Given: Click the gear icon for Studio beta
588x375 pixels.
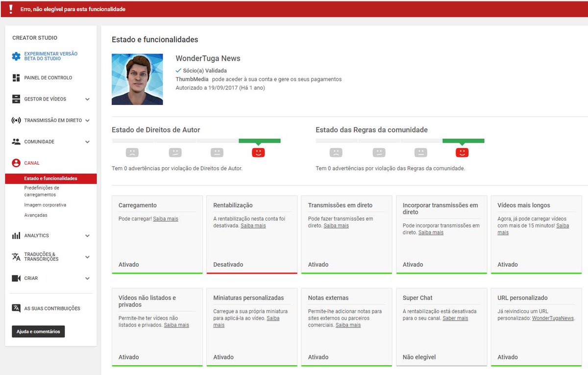Looking at the screenshot, I should [16, 56].
